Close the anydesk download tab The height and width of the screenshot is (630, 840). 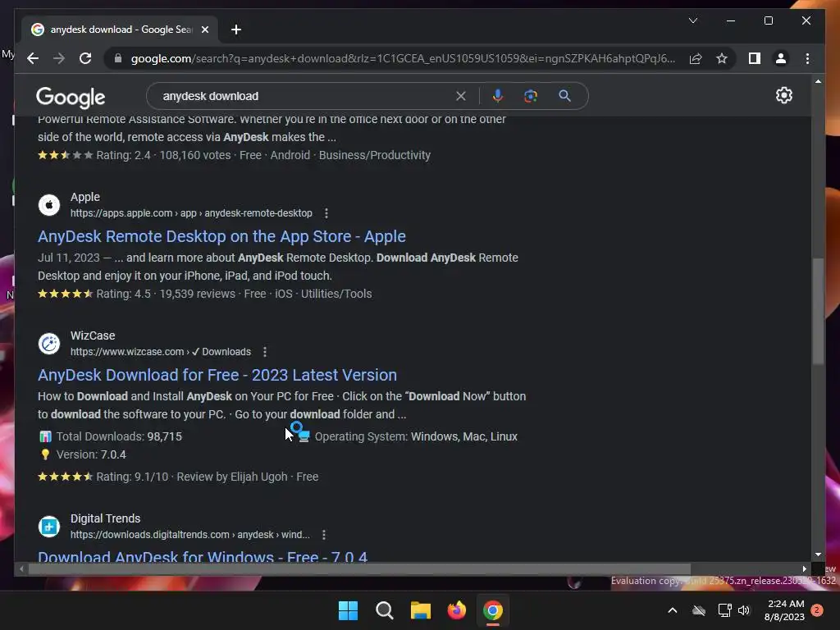click(x=204, y=30)
